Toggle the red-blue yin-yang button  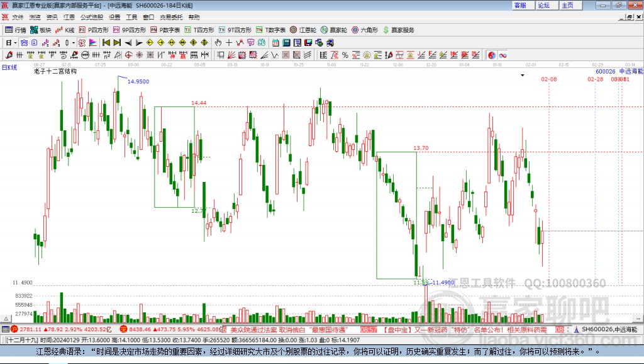(x=492, y=55)
